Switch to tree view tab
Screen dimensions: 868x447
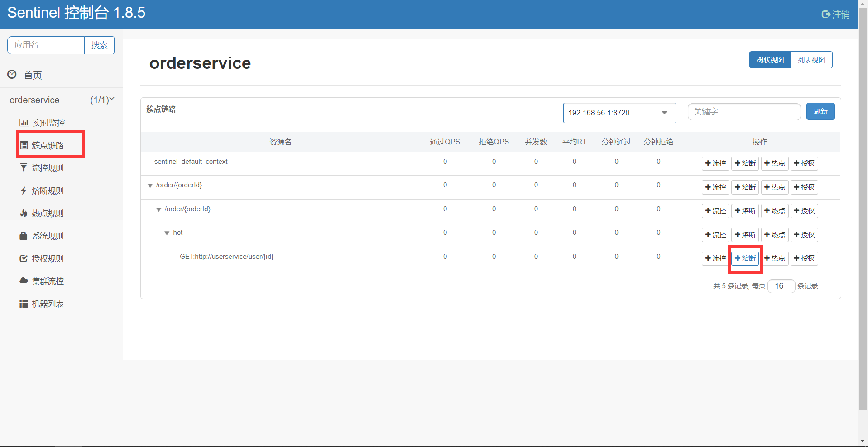click(770, 60)
